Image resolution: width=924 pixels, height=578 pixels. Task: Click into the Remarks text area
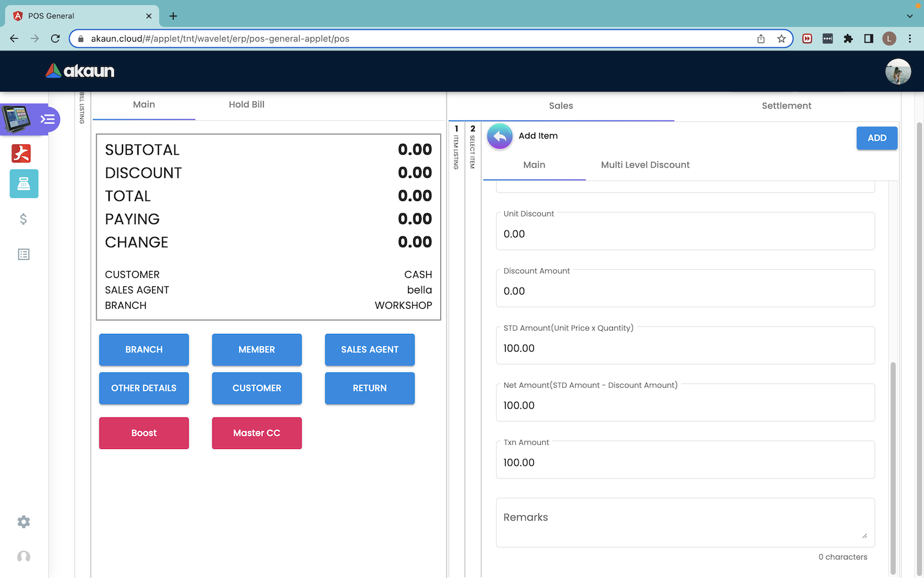(x=685, y=523)
